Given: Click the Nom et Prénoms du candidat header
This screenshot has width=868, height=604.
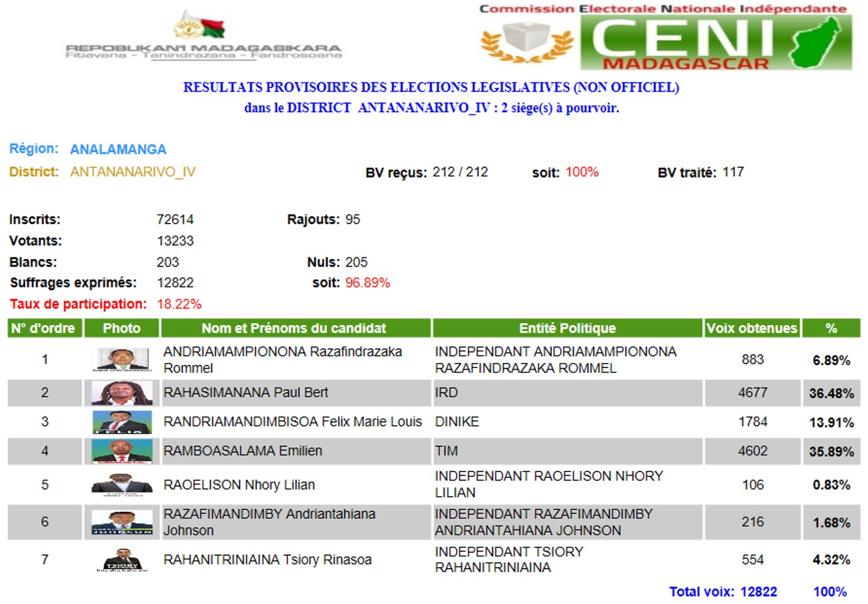Looking at the screenshot, I should click(295, 328).
